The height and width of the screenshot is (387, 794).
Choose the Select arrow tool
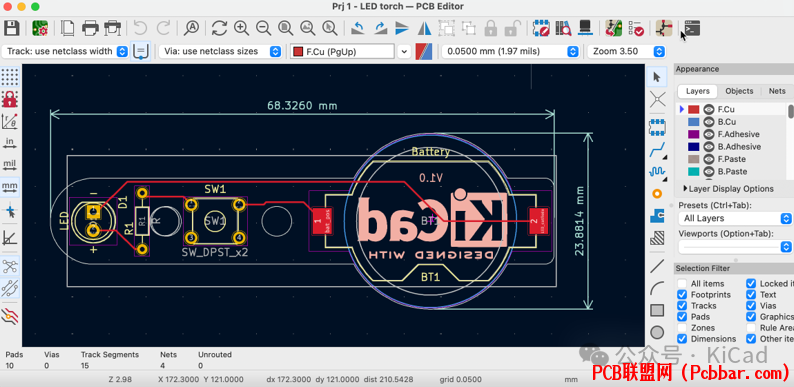[657, 77]
